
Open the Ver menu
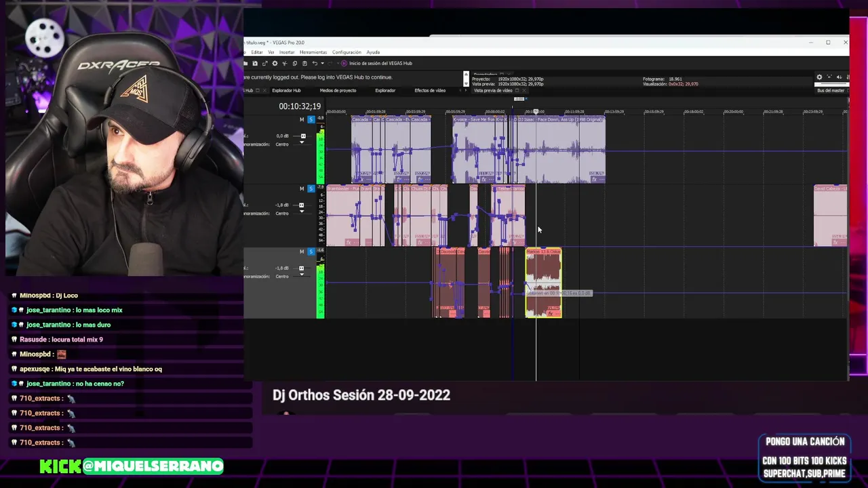pos(271,52)
